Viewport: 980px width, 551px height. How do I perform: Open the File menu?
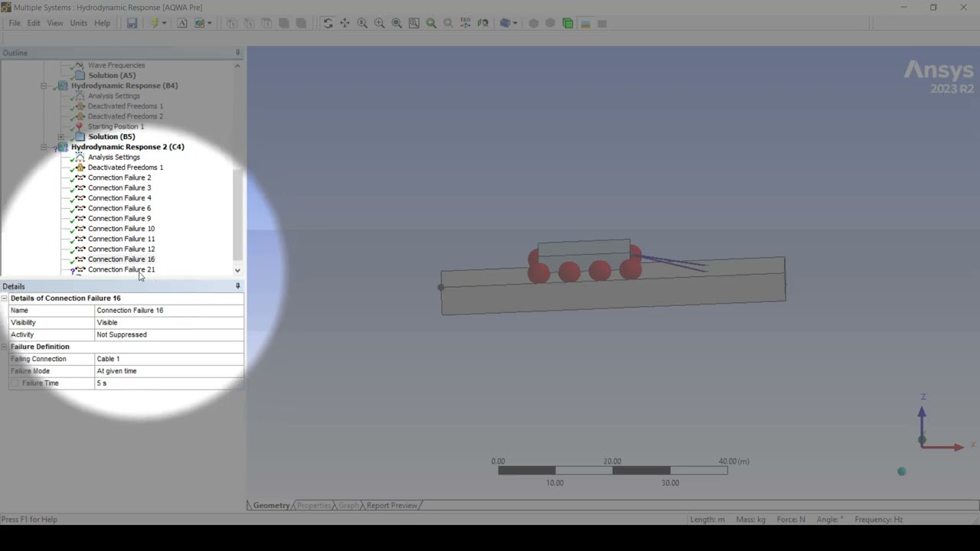click(x=15, y=23)
